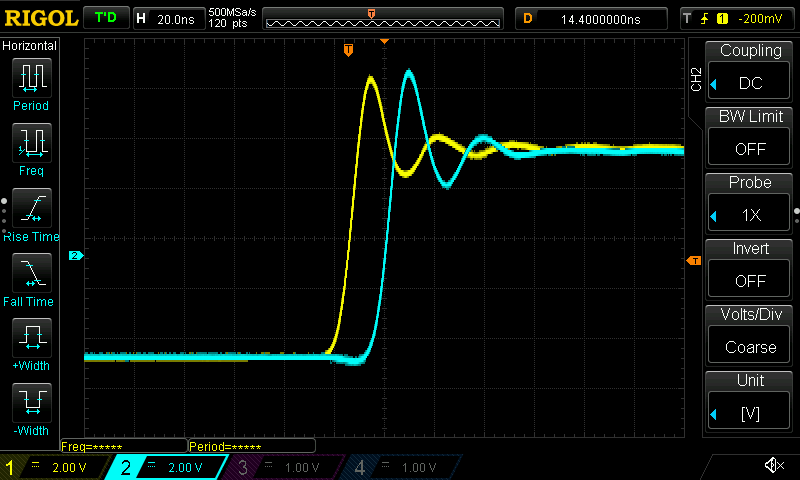Select the +Width measurement icon
Screen dimensions: 800x480
tap(32, 338)
